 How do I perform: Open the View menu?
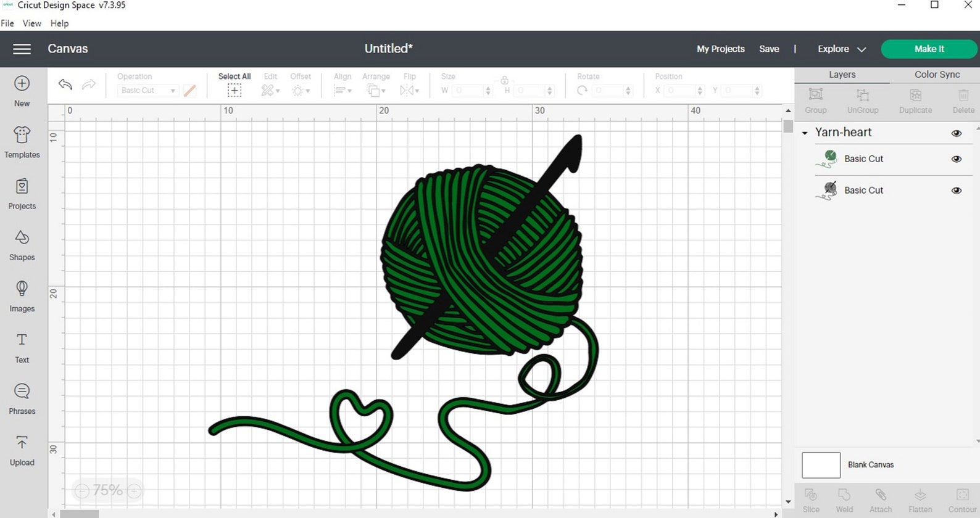[32, 23]
